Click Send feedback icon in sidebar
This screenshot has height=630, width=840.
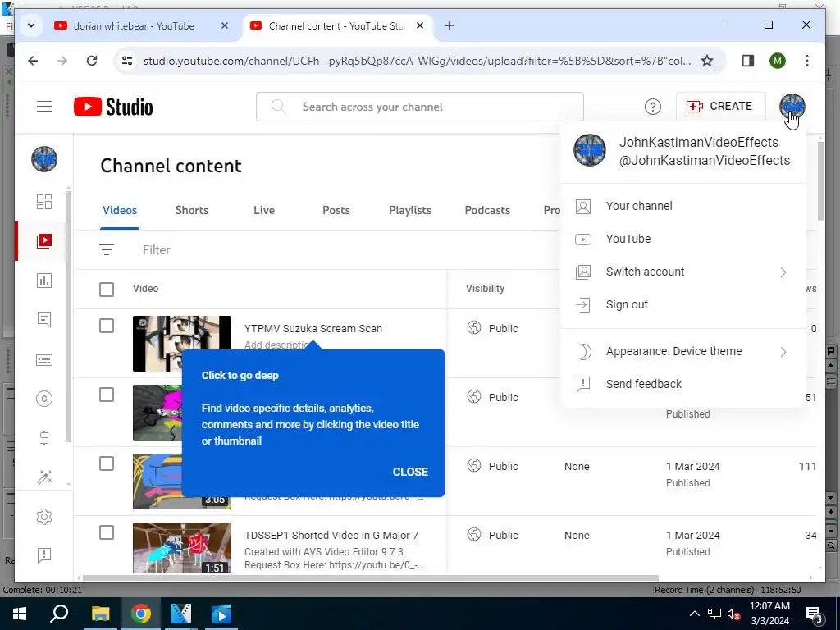pyautogui.click(x=44, y=555)
